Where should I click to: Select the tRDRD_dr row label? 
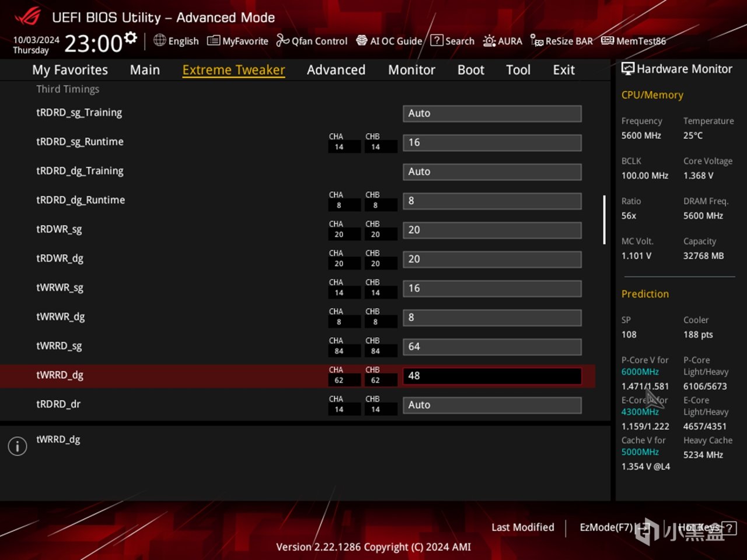coord(58,404)
